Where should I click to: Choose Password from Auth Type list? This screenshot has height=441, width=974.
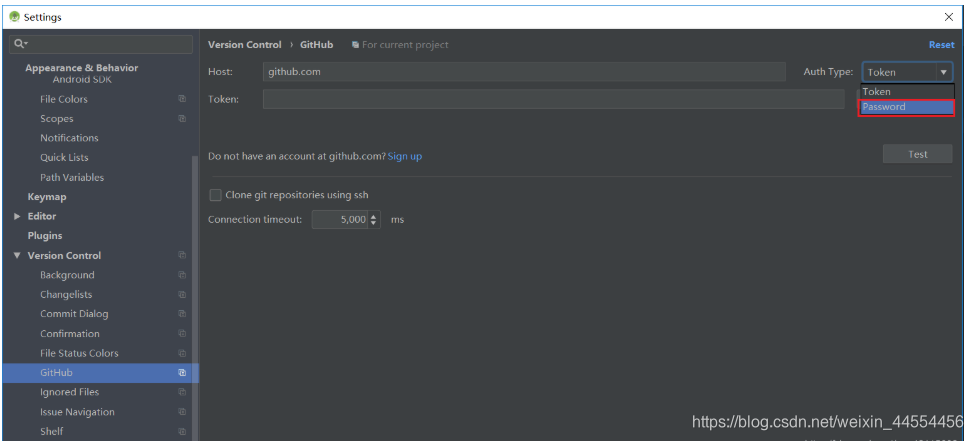tap(907, 107)
